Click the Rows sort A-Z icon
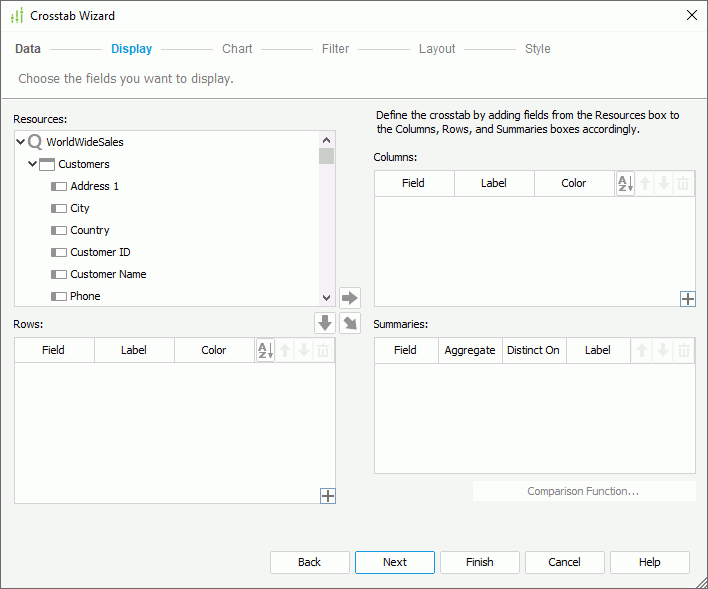This screenshot has width=708, height=589. click(x=266, y=350)
